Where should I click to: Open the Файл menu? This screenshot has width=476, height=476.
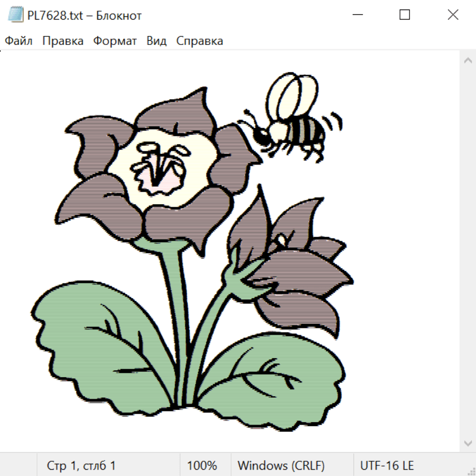(x=19, y=41)
